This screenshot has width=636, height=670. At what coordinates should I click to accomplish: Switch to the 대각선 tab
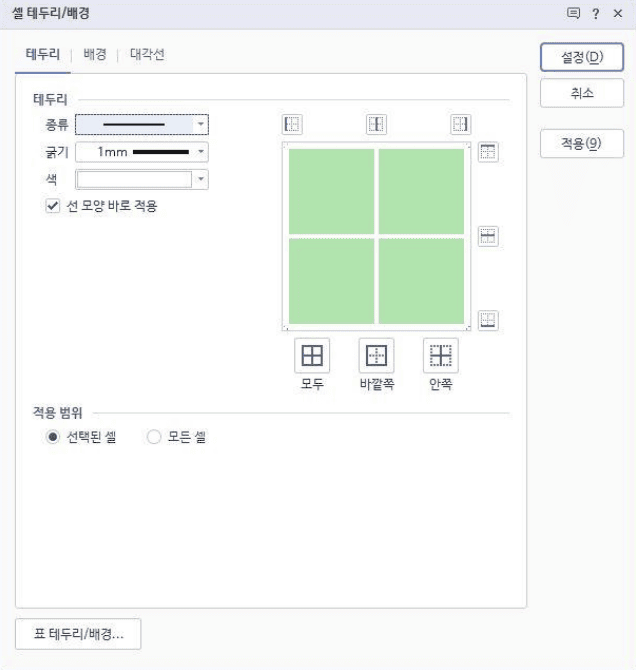coord(147,55)
